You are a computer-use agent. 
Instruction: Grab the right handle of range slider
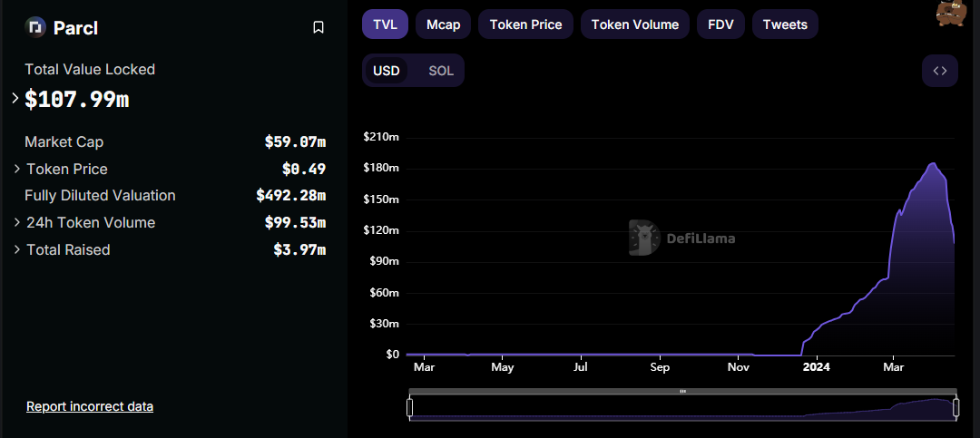pyautogui.click(x=956, y=408)
